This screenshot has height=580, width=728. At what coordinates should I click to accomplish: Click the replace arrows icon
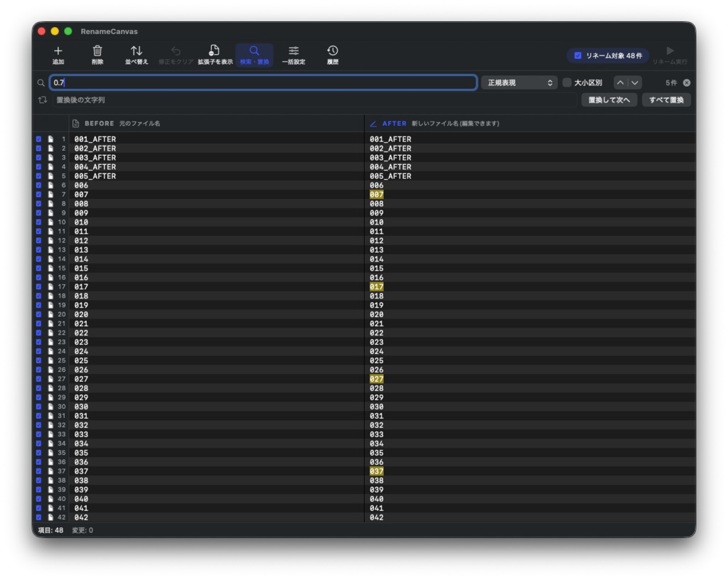coord(42,100)
